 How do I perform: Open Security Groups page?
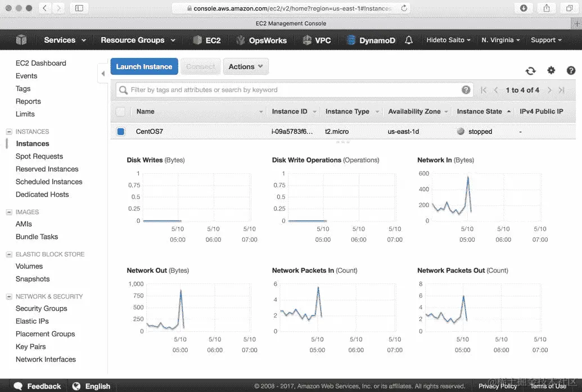(x=41, y=308)
